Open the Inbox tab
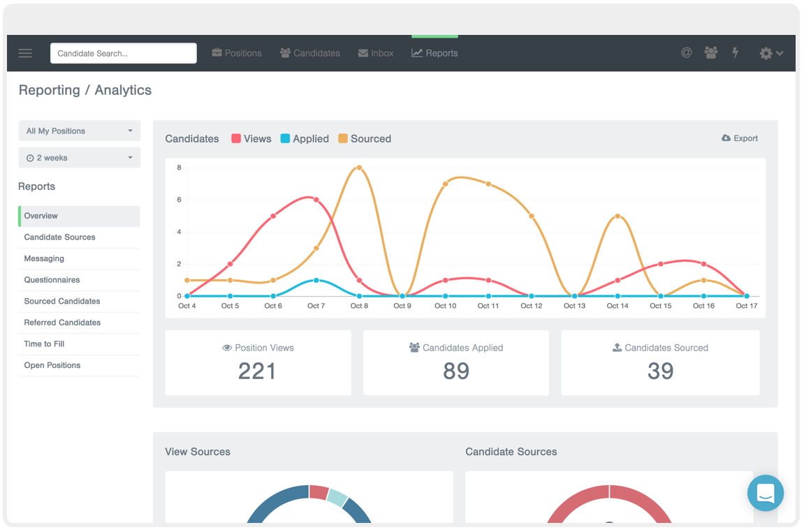The image size is (804, 532). coord(376,53)
